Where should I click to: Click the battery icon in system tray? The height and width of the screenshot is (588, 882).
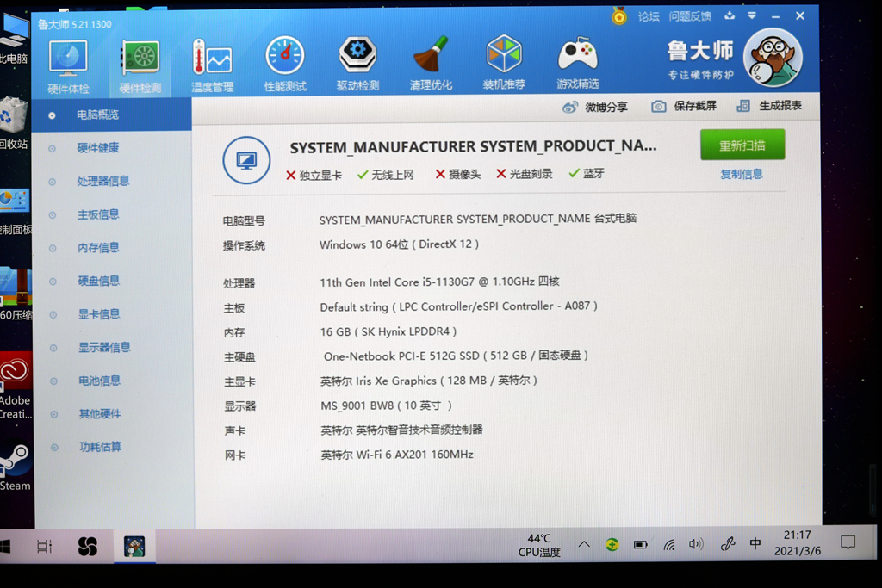point(640,544)
